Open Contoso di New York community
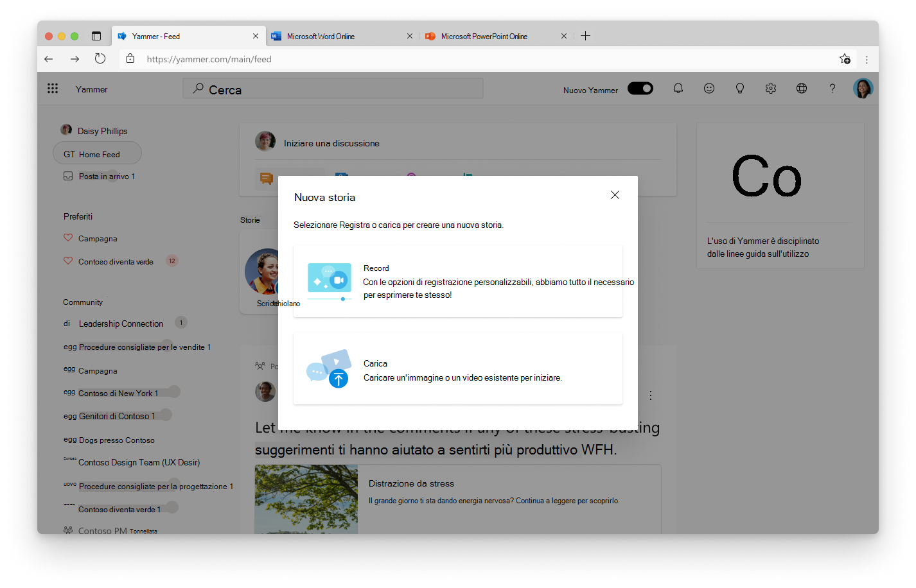916x588 pixels. coord(118,393)
